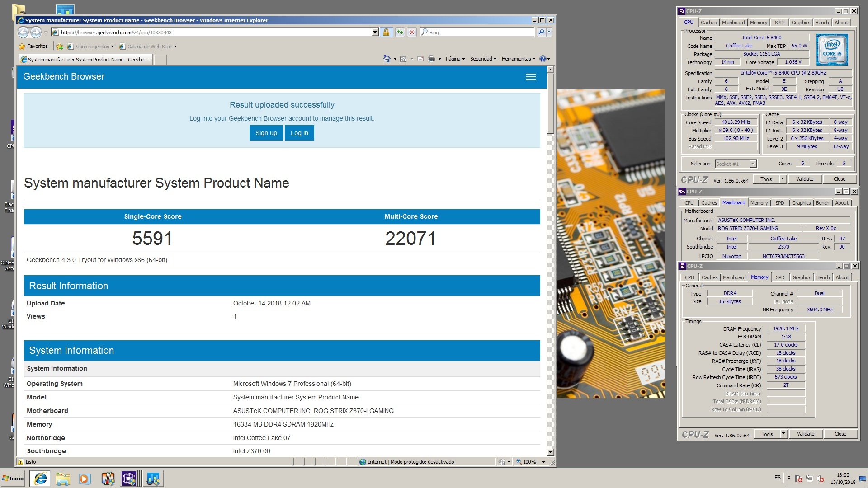Open the Seguridad menu
The height and width of the screenshot is (488, 868).
[483, 59]
